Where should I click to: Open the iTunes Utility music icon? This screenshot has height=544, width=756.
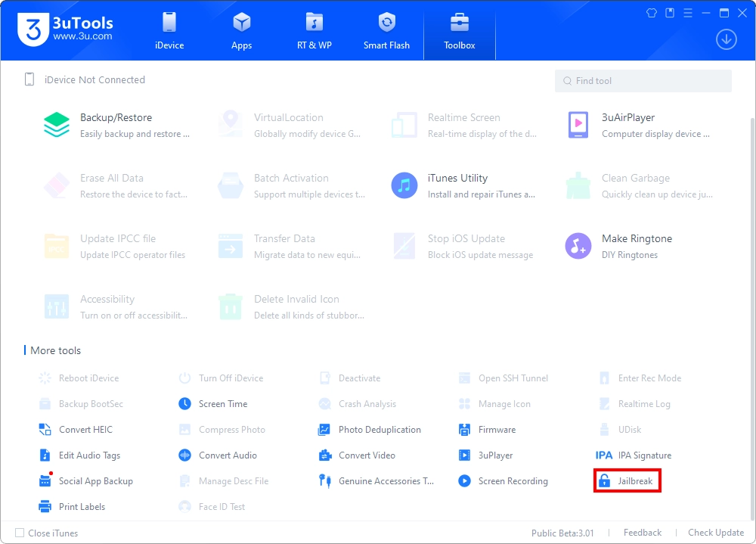(x=404, y=185)
